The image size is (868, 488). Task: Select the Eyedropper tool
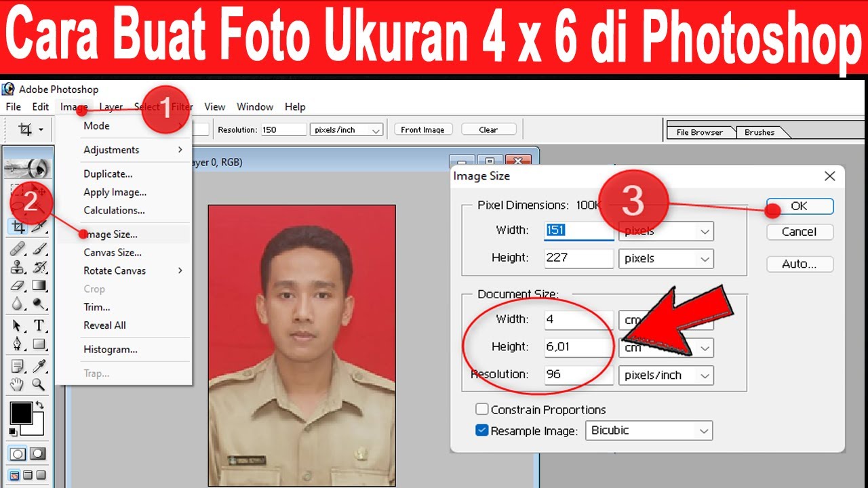(39, 366)
